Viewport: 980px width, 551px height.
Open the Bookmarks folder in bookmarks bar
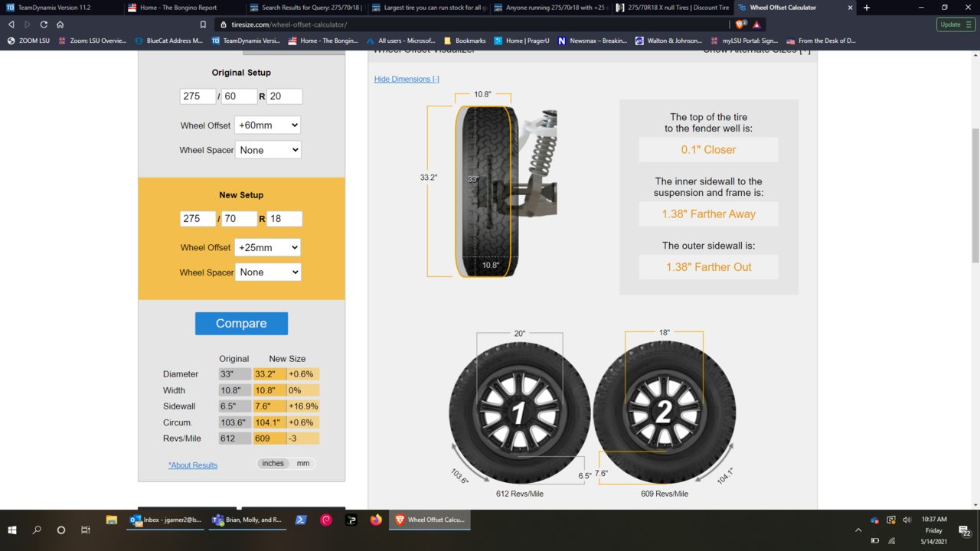[x=464, y=41]
